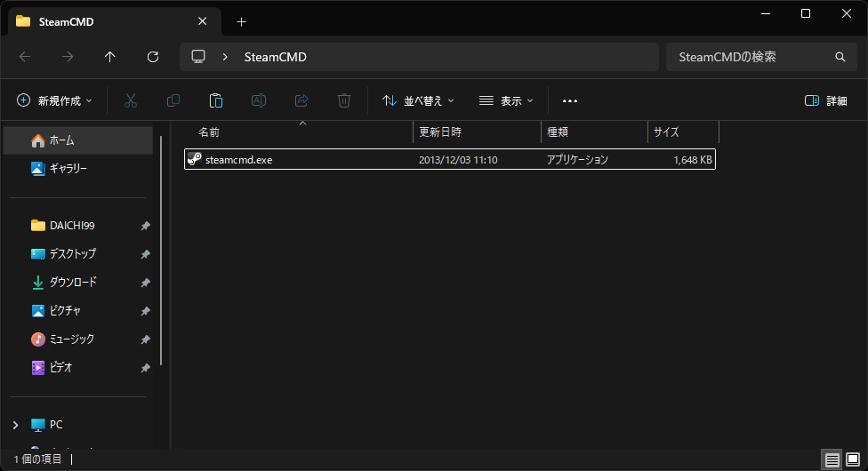
Task: Select ホーム in navigation pane
Action: click(78, 140)
